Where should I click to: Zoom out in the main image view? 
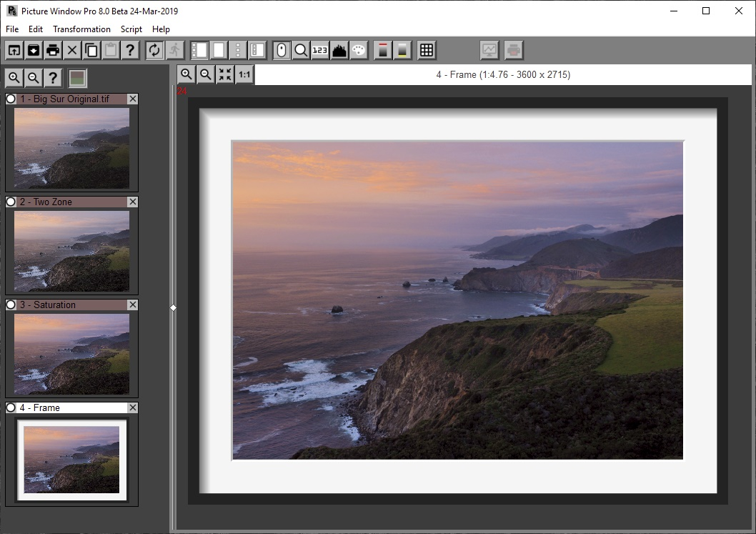pos(205,74)
